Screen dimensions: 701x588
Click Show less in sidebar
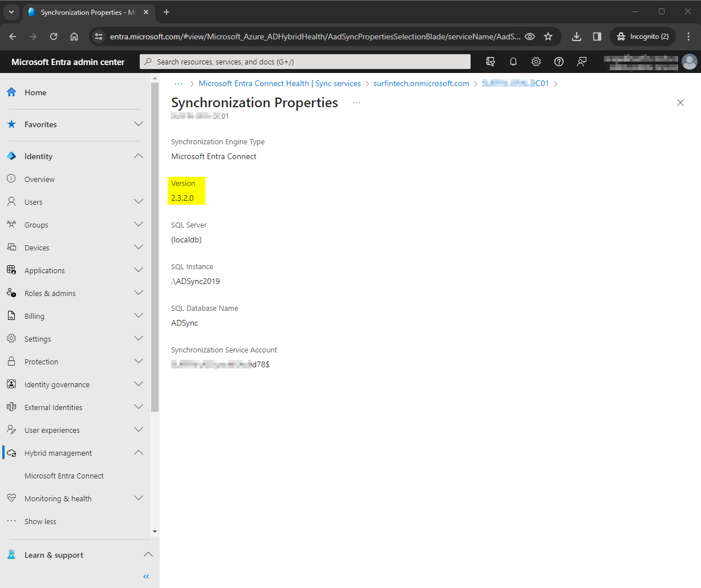40,521
